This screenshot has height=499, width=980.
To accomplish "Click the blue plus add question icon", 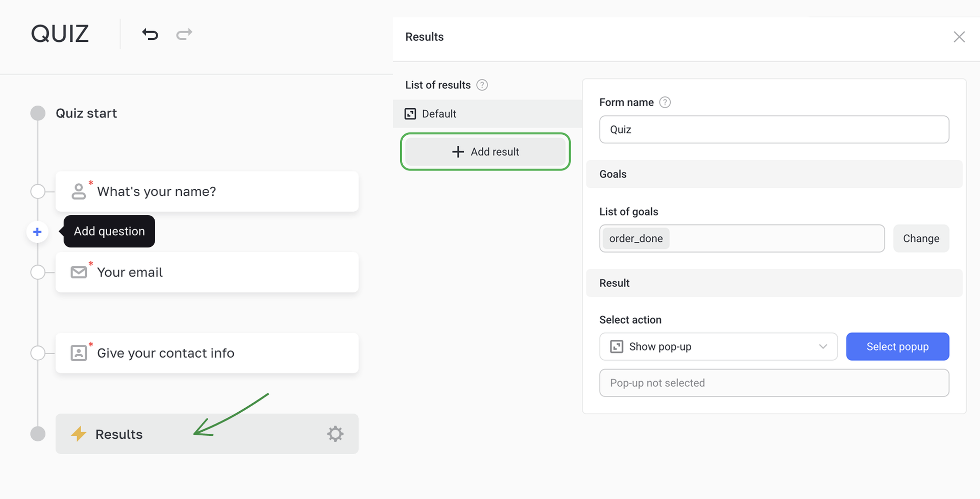I will (37, 232).
